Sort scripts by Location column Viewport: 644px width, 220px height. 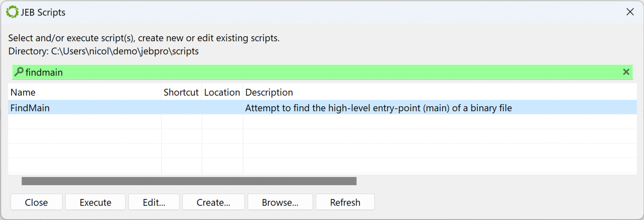point(222,92)
